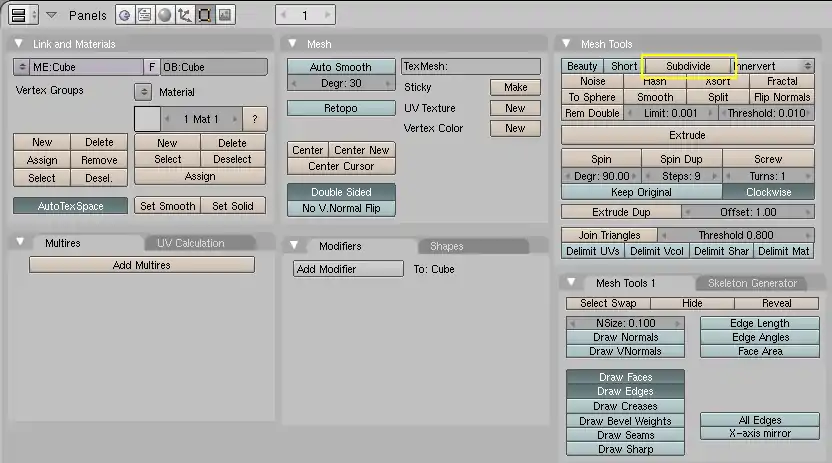Click the frame number field showing 1
This screenshot has width=832, height=463.
coord(305,15)
